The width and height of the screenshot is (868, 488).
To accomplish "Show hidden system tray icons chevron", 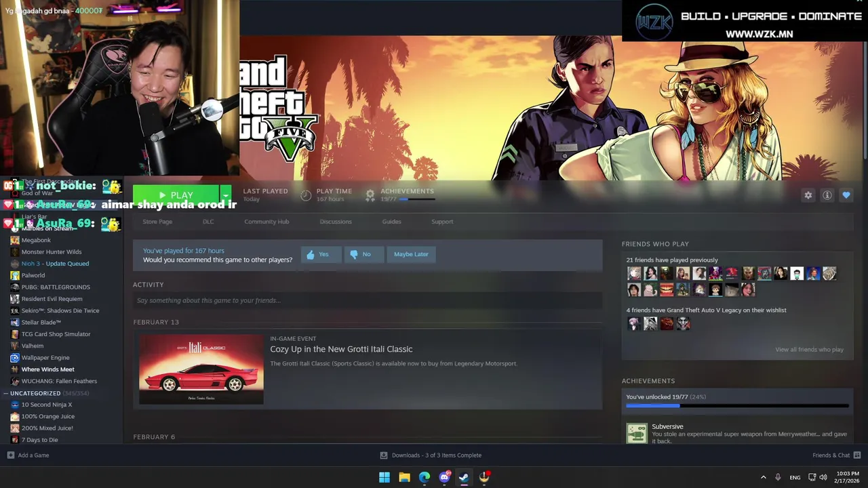I will click(x=763, y=477).
